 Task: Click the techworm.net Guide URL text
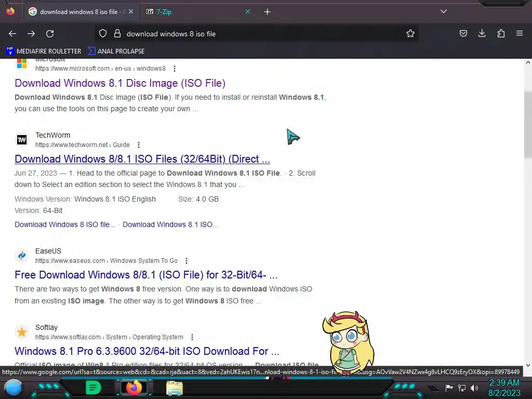click(83, 145)
